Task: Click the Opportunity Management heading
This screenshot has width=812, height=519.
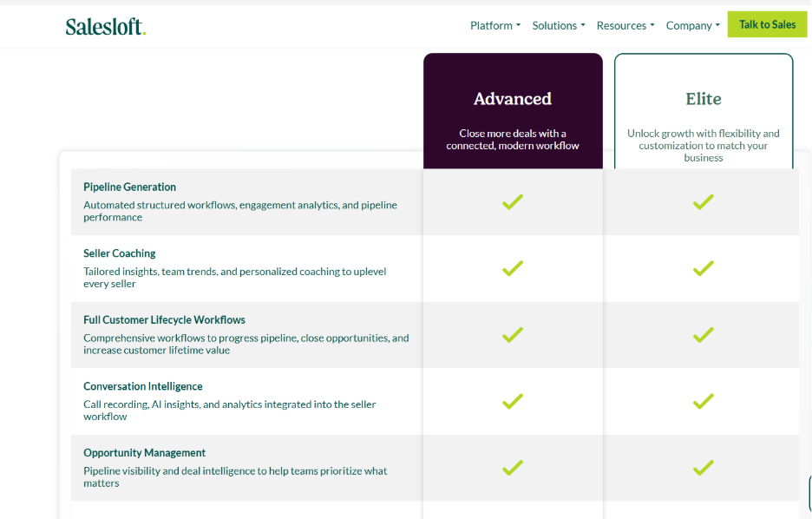Action: tap(145, 453)
